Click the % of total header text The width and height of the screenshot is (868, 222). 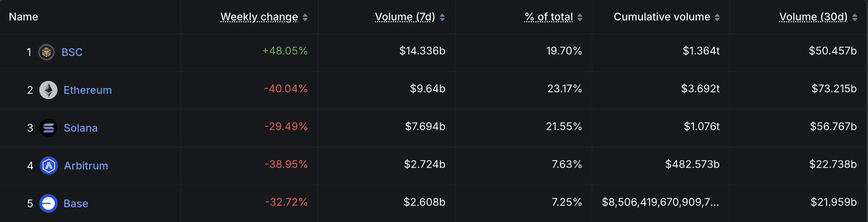click(548, 17)
